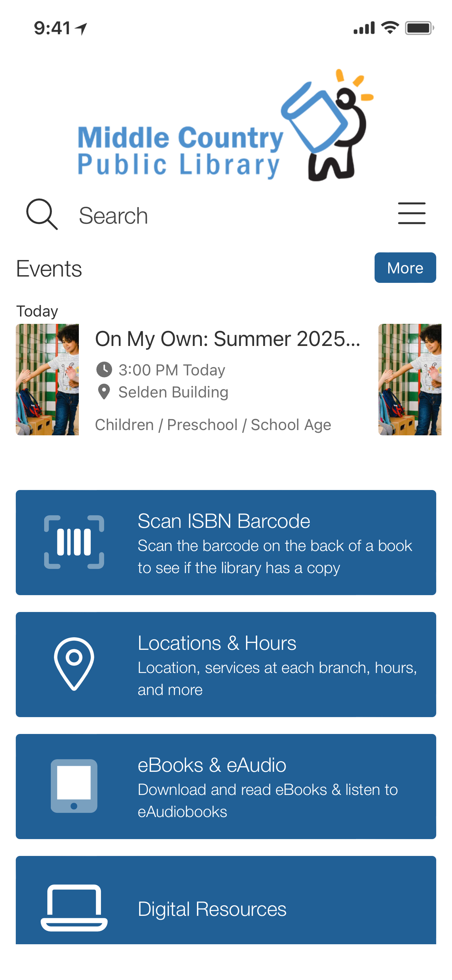Tap the laptop icon on Digital Resources
Image resolution: width=452 pixels, height=980 pixels.
(74, 908)
